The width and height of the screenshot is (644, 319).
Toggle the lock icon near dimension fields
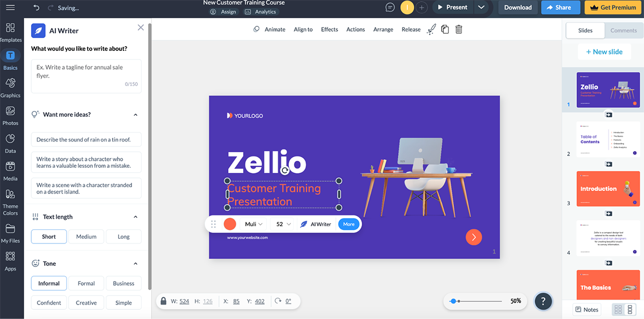click(163, 301)
